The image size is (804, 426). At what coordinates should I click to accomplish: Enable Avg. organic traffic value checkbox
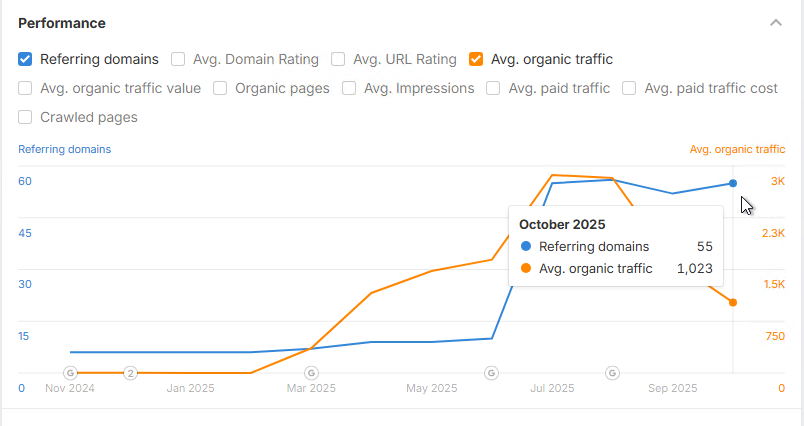[x=25, y=88]
